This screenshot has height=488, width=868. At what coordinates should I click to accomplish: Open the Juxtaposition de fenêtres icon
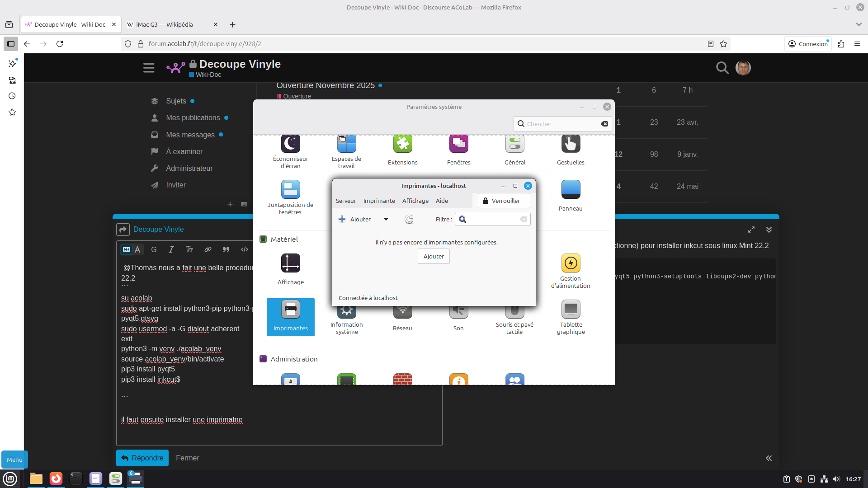click(290, 190)
